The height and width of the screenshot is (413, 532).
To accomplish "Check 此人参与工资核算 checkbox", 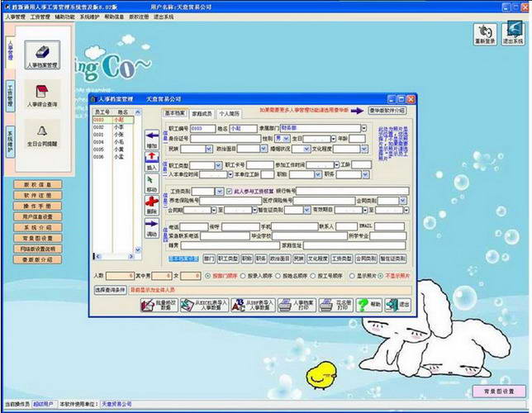I will tap(229, 192).
